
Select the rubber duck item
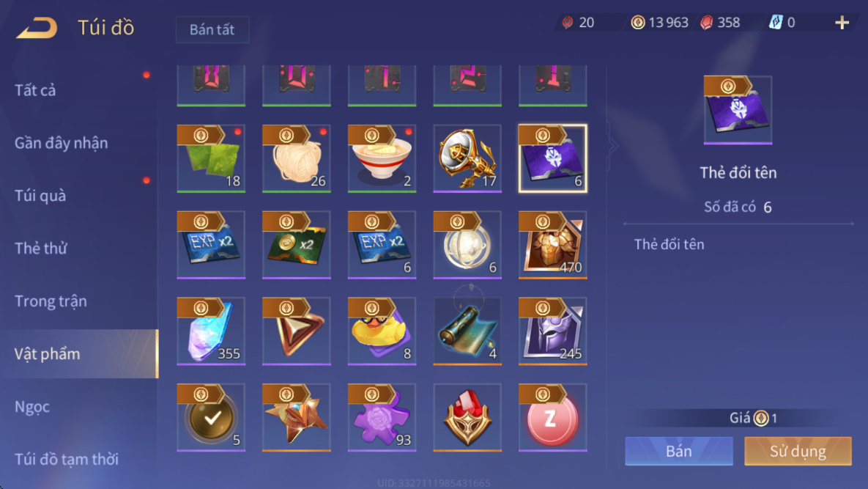(382, 331)
